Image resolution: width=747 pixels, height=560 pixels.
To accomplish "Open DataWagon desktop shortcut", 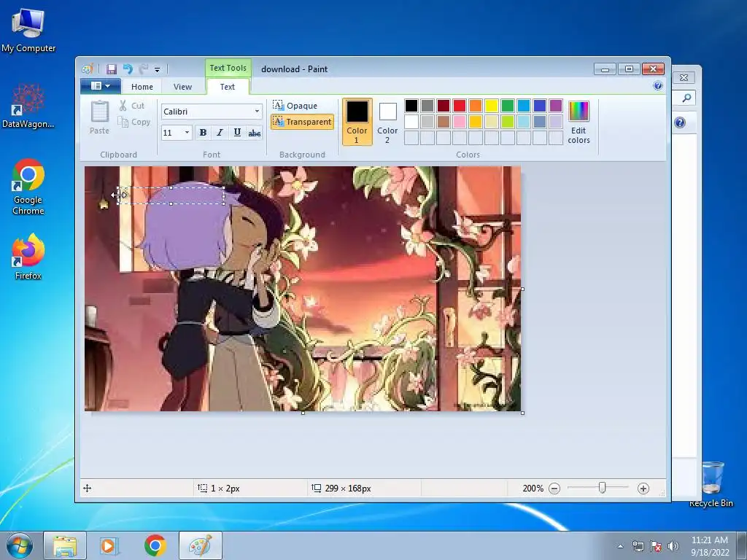I will [28, 106].
